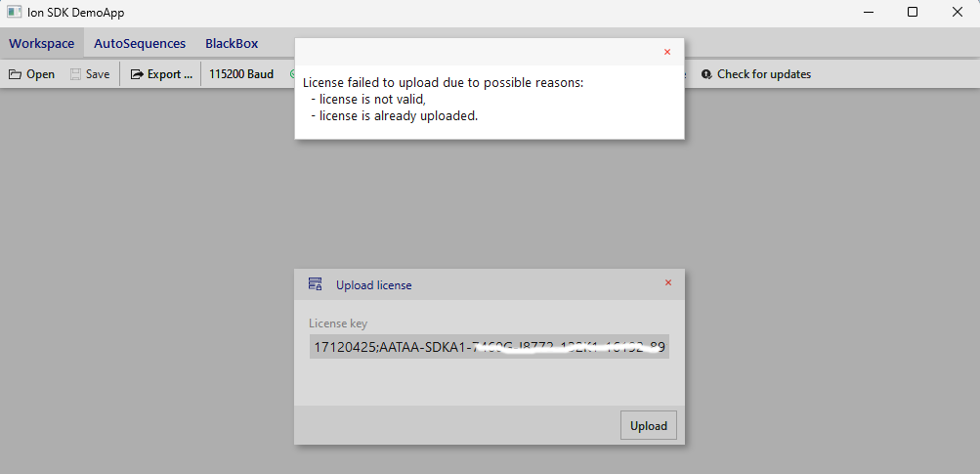Click the Upload button
The height and width of the screenshot is (474, 980).
pos(648,426)
